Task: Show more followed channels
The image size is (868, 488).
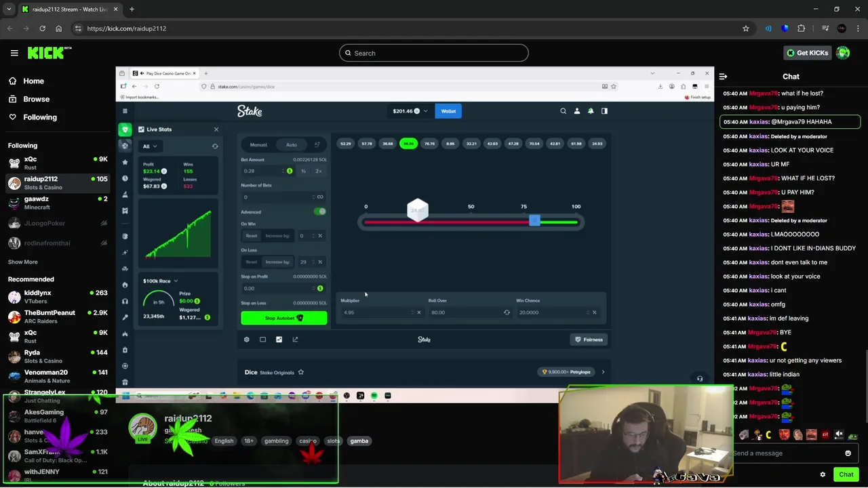Action: pos(22,262)
